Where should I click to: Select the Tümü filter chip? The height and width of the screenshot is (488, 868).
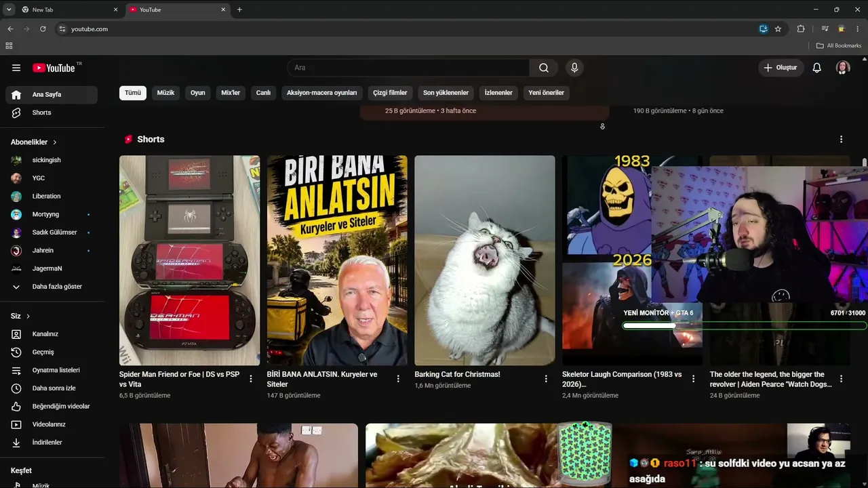[133, 93]
